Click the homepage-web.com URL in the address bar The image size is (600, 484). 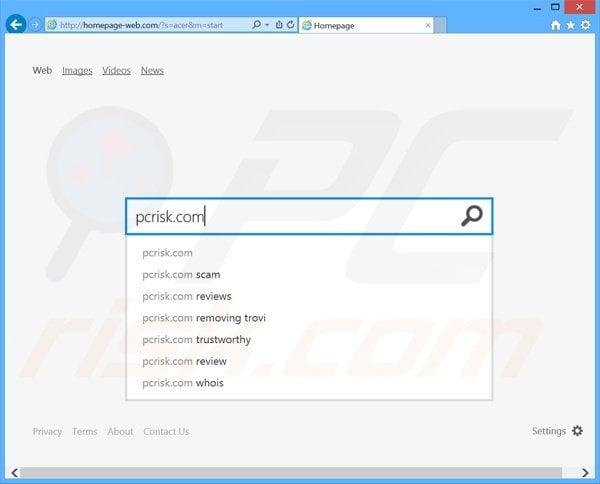[x=142, y=25]
